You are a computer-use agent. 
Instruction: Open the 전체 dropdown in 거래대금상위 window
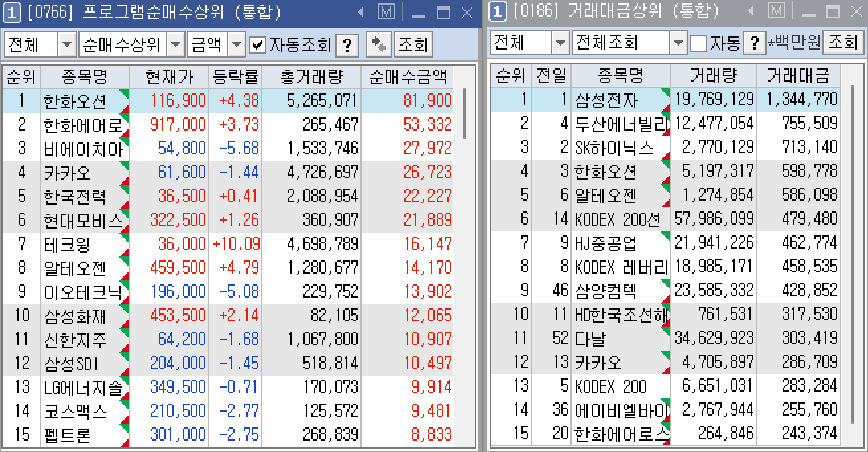[x=561, y=43]
